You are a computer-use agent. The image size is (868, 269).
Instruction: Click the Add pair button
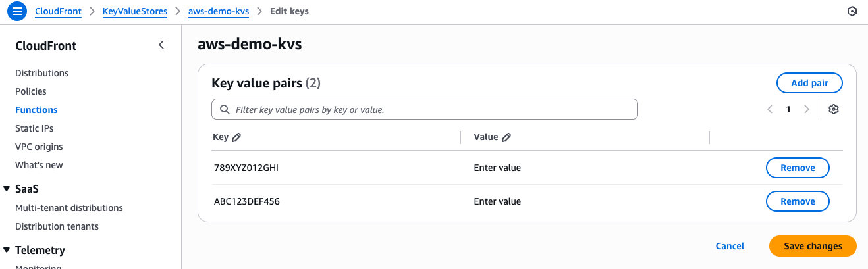pyautogui.click(x=809, y=83)
